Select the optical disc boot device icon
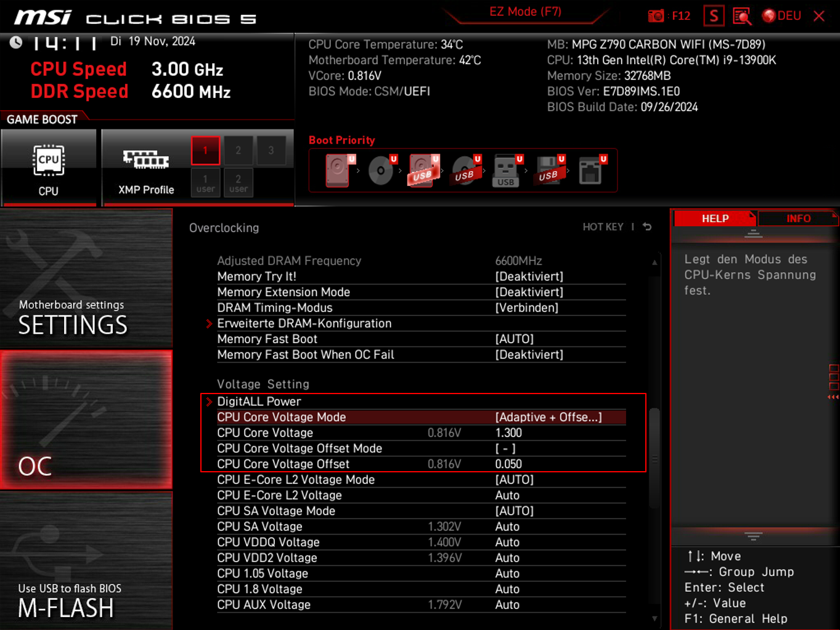The image size is (840, 630). pyautogui.click(x=382, y=171)
